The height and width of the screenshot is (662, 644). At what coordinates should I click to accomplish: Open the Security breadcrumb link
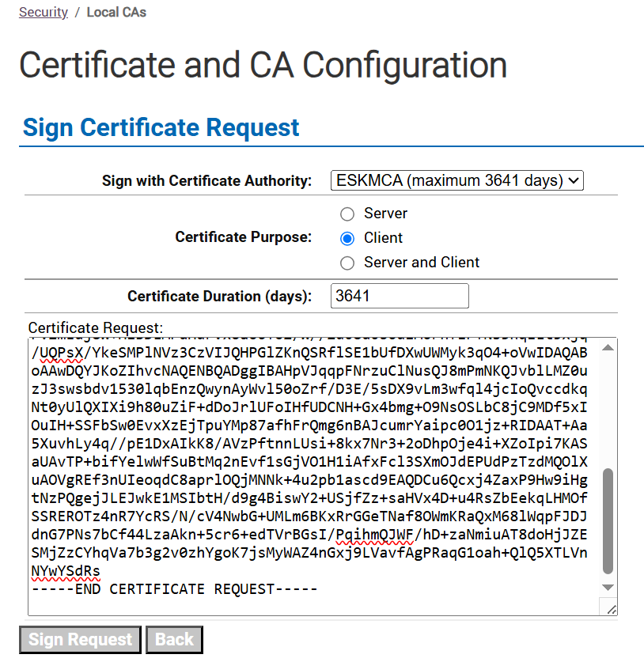[x=43, y=12]
